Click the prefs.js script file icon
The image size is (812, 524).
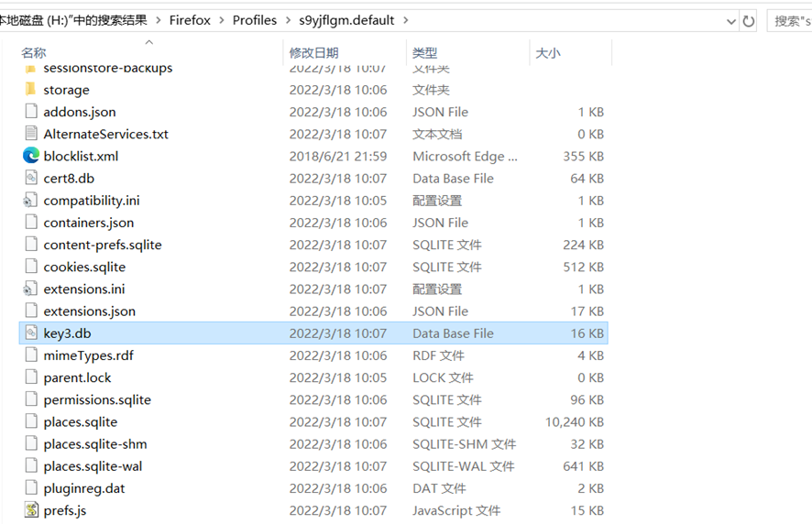point(31,510)
